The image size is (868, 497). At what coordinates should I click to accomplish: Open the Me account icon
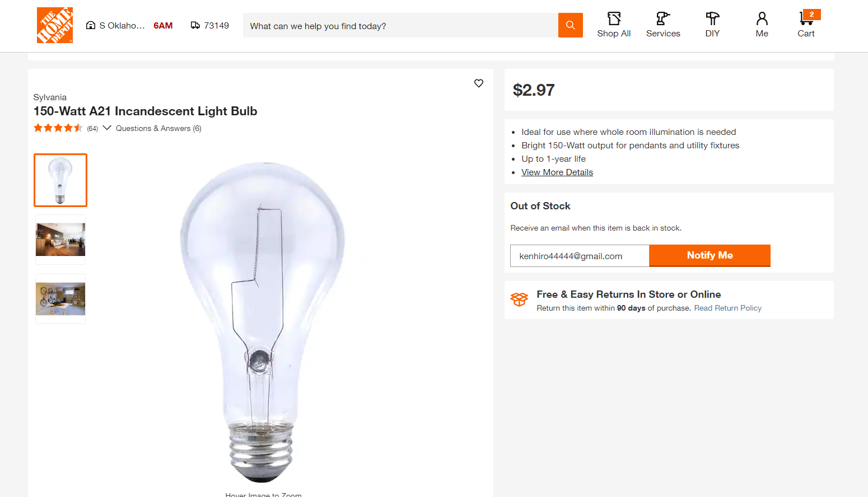tap(762, 25)
